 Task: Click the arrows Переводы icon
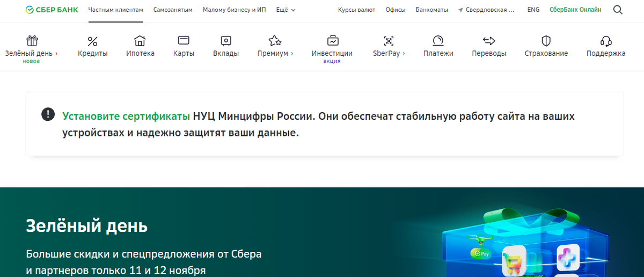coord(489,40)
